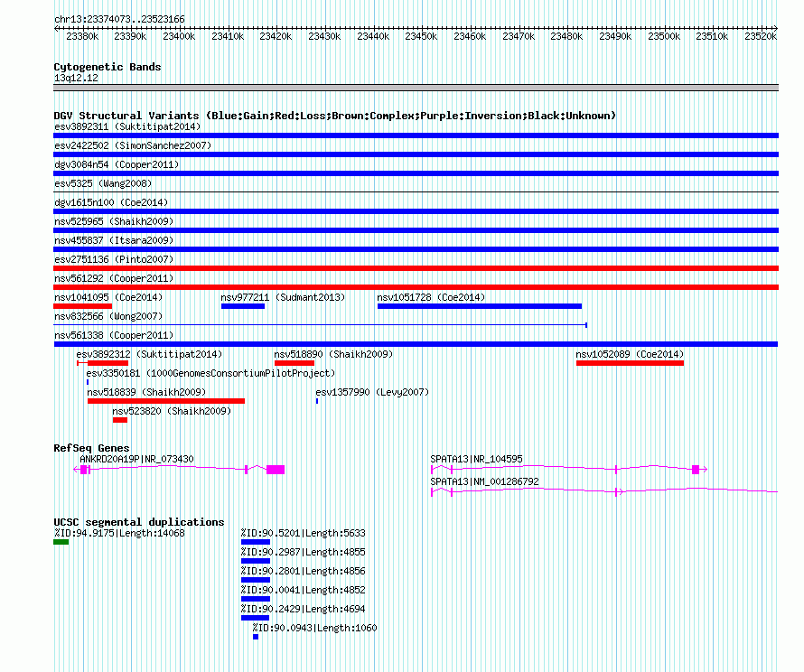Viewport: 804px width, 672px height.
Task: Open the nsv1052089 (Coe2014) red bar
Action: pyautogui.click(x=630, y=363)
